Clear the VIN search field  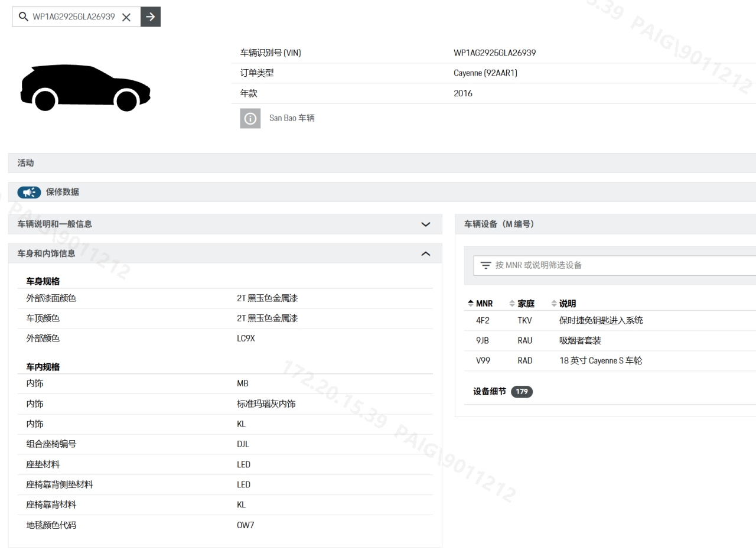pos(126,17)
